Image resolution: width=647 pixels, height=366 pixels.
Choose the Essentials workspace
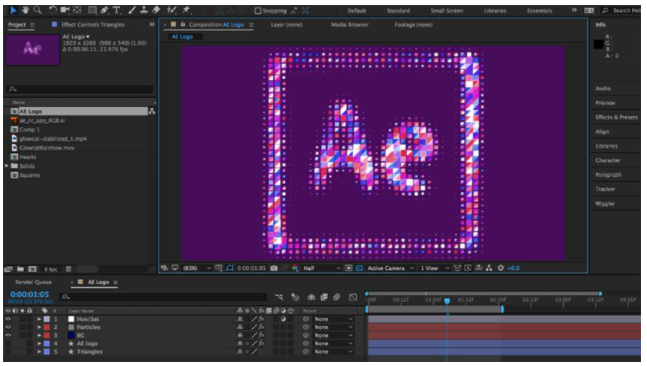[539, 11]
